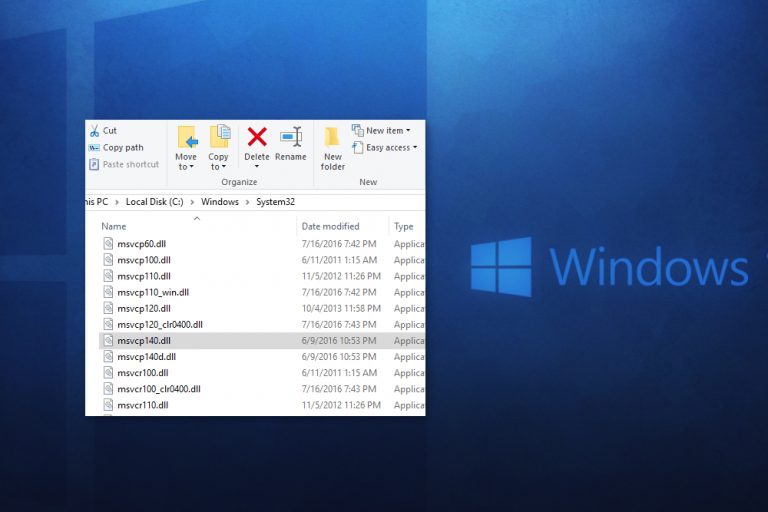Click the file icon of msvcp110.dll

click(x=108, y=276)
